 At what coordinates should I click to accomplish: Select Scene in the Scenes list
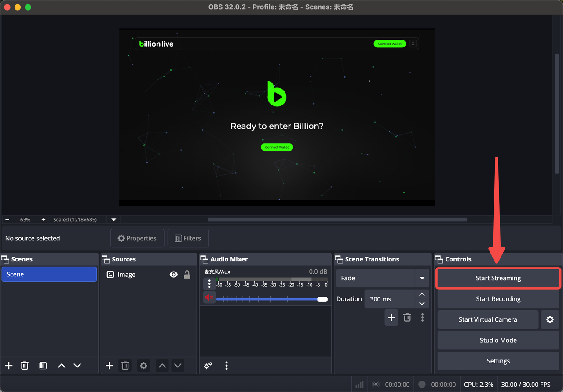click(49, 274)
